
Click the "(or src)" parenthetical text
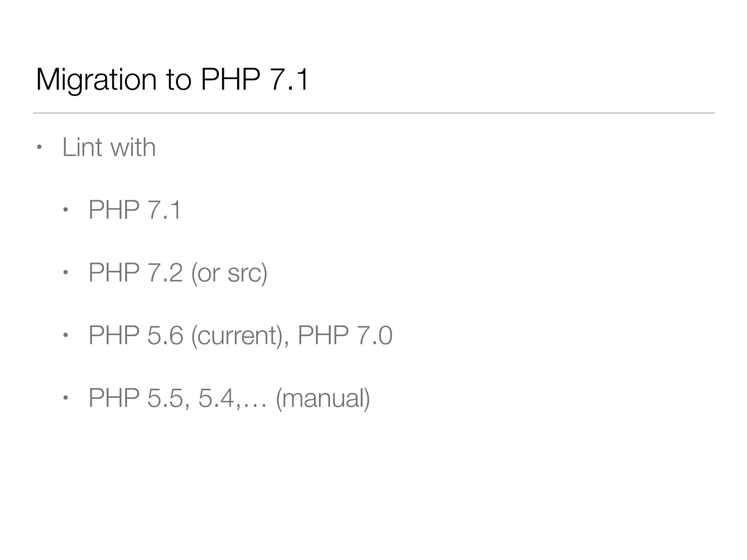click(x=229, y=273)
